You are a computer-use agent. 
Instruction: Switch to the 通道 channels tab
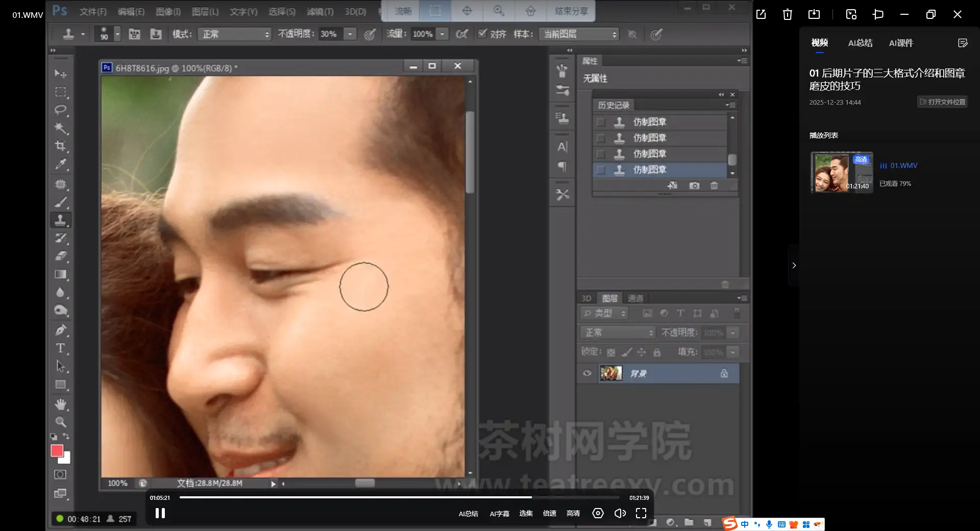635,298
